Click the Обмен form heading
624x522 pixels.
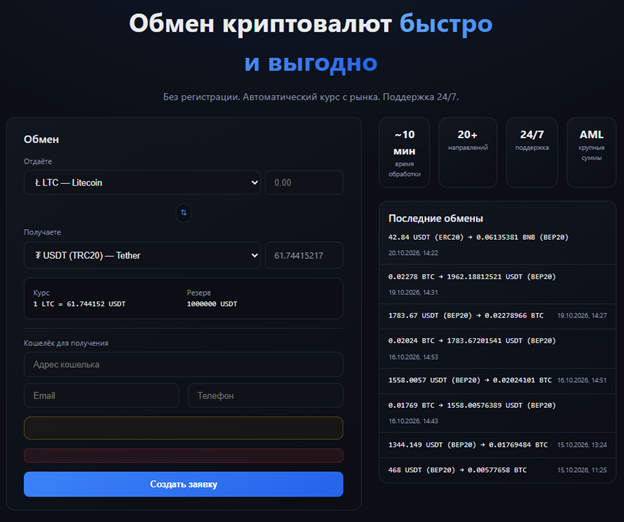(x=41, y=139)
